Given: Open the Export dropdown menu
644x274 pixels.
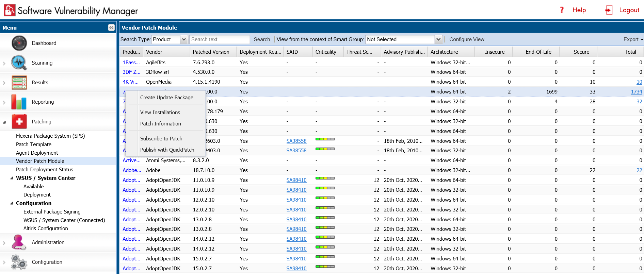Looking at the screenshot, I should [x=633, y=39].
